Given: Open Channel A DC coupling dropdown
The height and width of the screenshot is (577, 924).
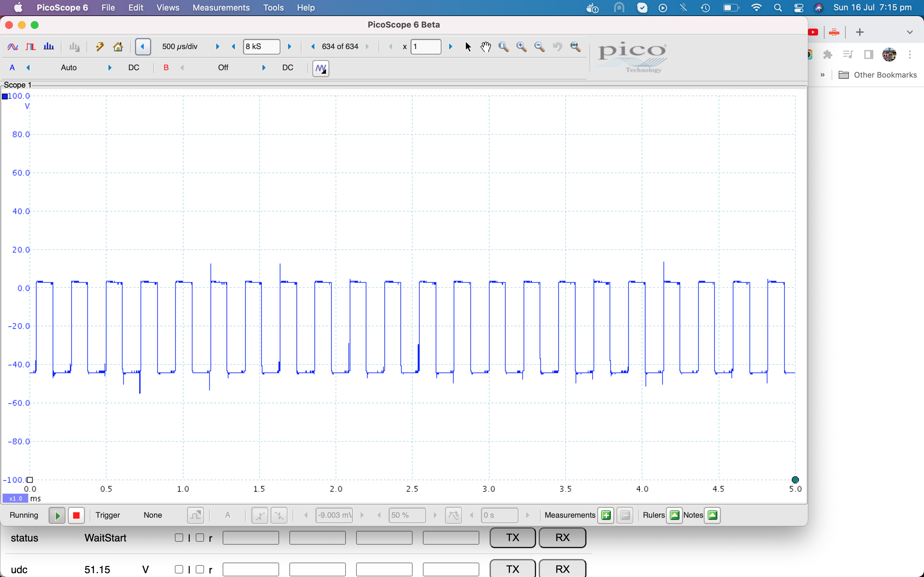Looking at the screenshot, I should [x=134, y=68].
